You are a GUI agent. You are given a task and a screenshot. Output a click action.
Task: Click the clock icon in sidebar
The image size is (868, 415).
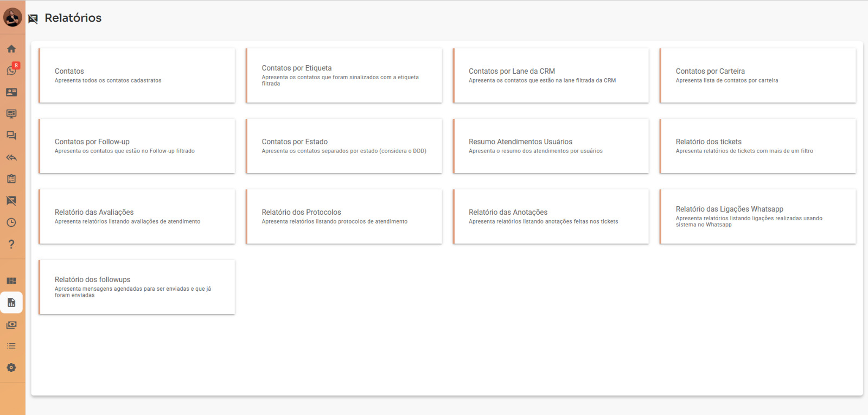tap(11, 222)
